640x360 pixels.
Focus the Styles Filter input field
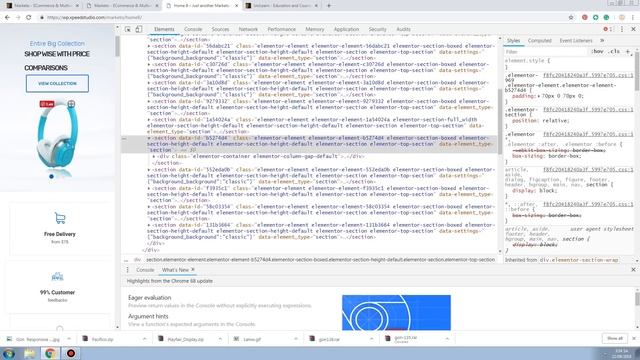[546, 52]
